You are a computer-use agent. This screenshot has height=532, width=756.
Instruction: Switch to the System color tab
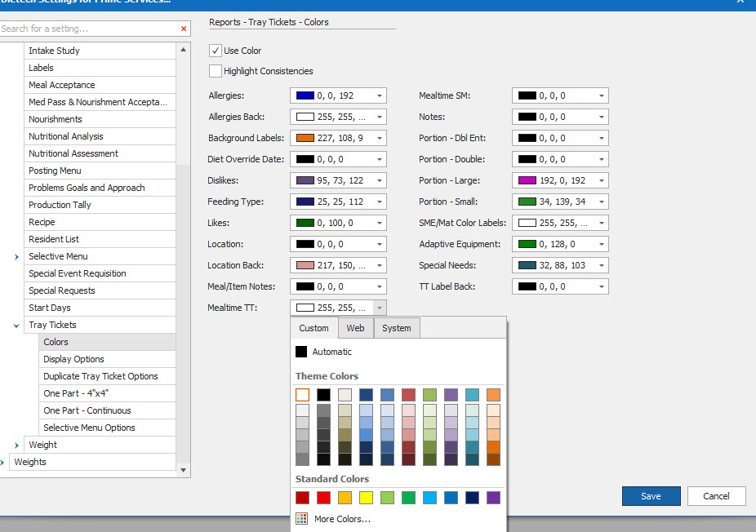396,328
